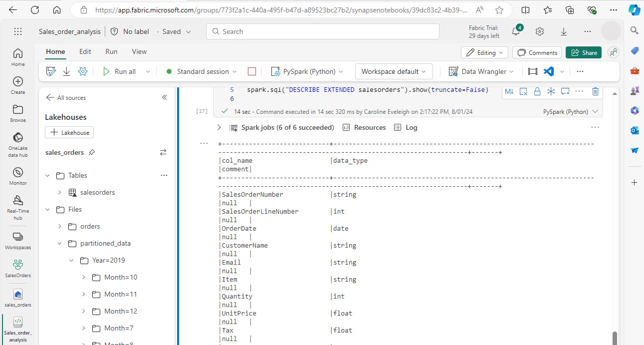Open Workspace default environment dropdown
Viewport: 644px width, 345px height.
394,71
